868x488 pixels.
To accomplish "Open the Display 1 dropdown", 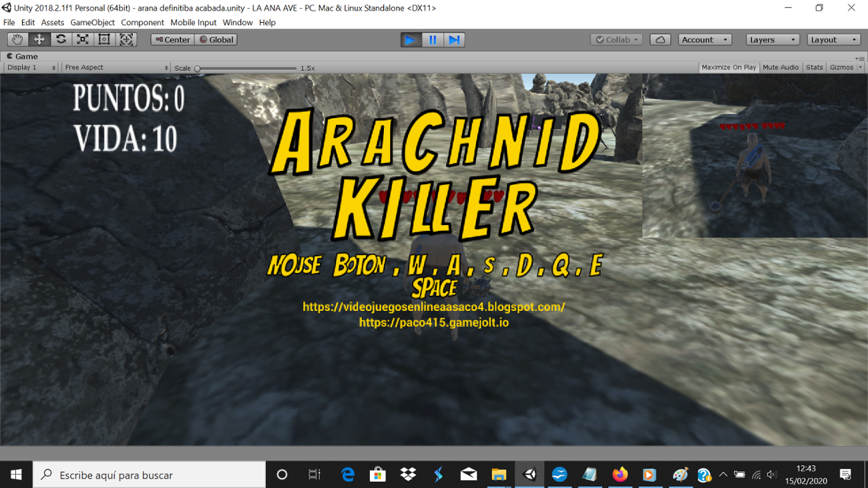I will pos(30,67).
